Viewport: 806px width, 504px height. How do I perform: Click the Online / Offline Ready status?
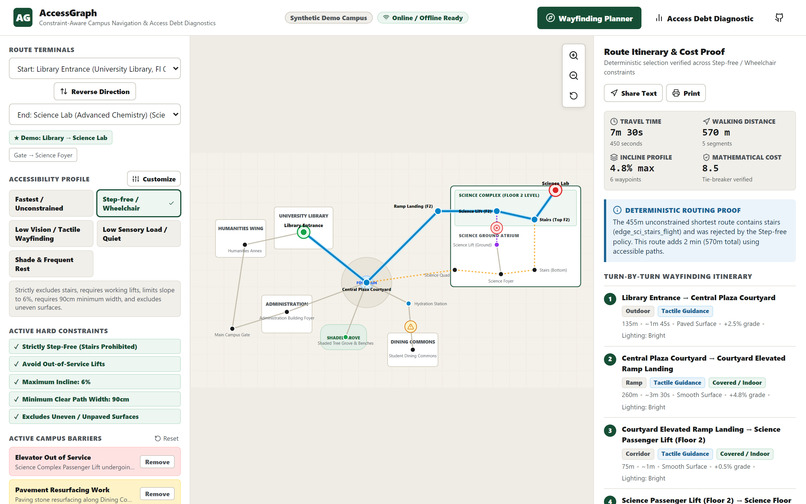pyautogui.click(x=423, y=18)
